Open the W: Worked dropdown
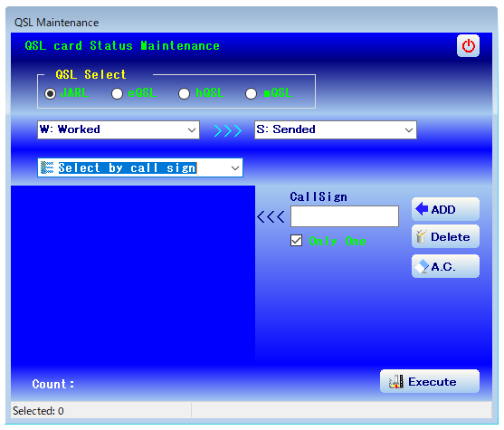The width and height of the screenshot is (504, 430). [x=119, y=130]
